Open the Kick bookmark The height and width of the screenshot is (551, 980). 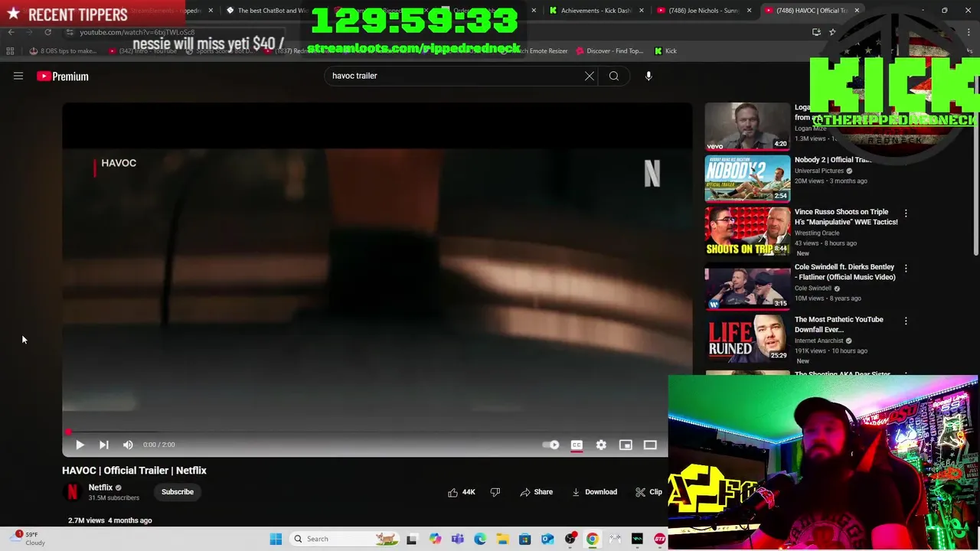[665, 51]
